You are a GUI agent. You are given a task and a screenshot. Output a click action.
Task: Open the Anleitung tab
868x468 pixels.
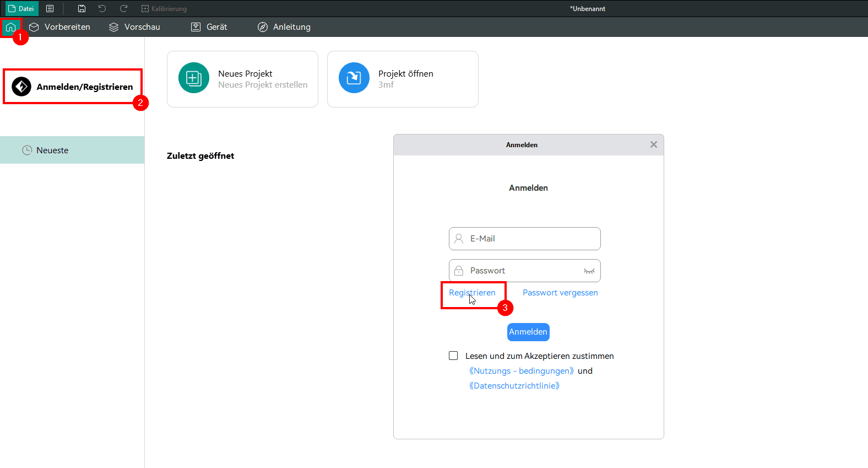[x=284, y=27]
